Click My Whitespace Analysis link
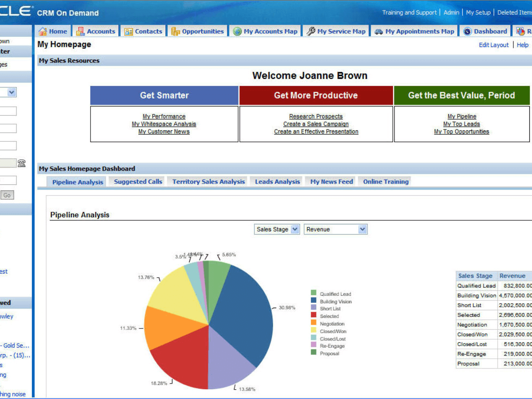This screenshot has width=532, height=399. (164, 124)
